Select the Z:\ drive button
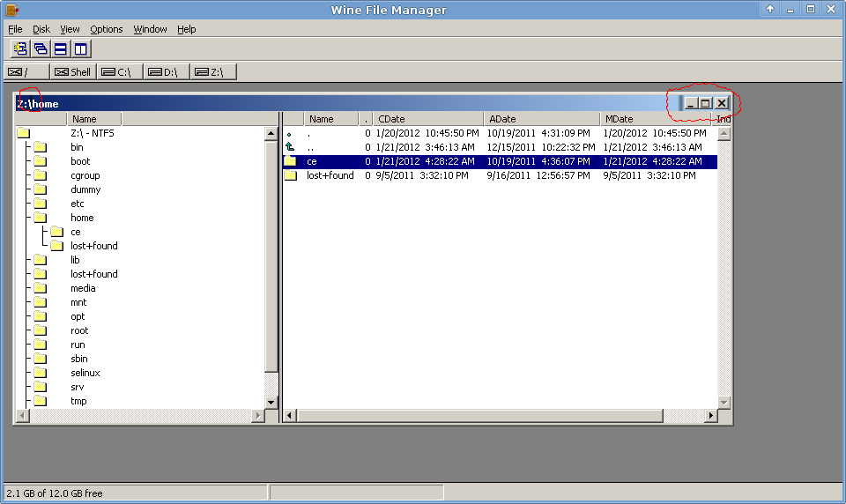Screen dimensions: 846x504 click(x=211, y=72)
